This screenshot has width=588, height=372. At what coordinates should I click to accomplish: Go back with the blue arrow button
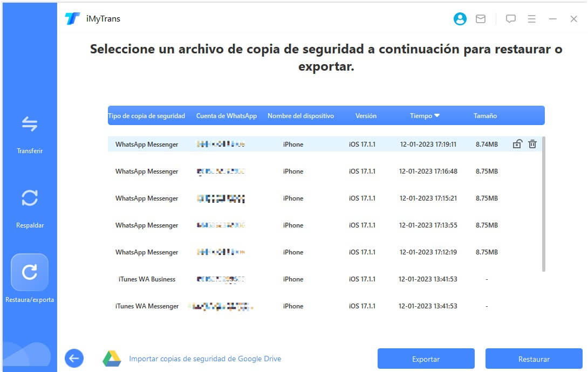tap(74, 358)
